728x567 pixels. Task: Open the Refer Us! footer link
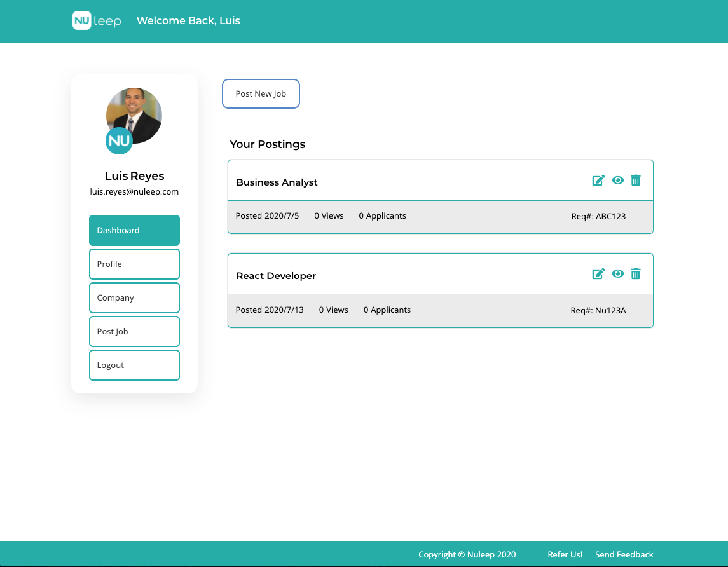[x=565, y=554]
